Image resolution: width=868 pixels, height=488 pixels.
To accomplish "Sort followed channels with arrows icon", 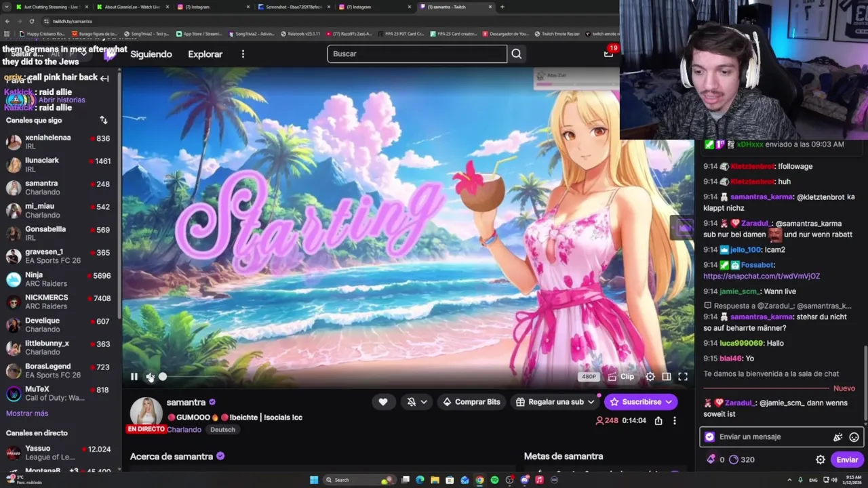I will tap(104, 120).
